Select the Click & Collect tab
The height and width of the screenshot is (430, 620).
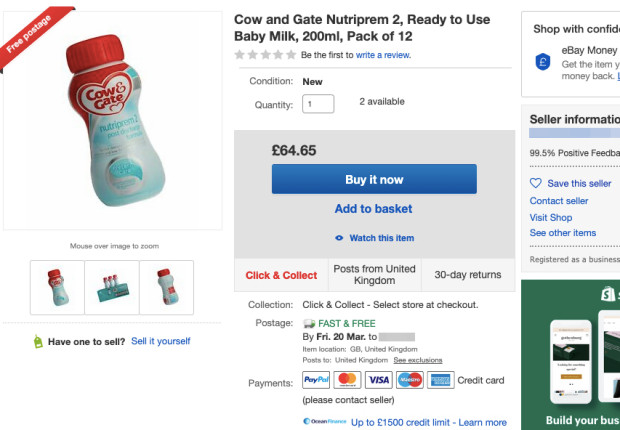coord(281,275)
